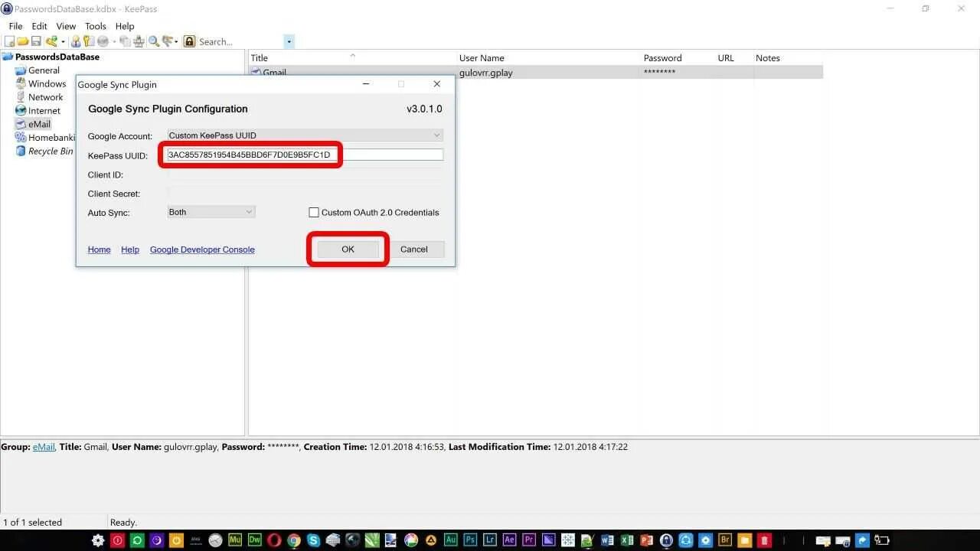Click the quick Search input box
980x551 pixels.
(240, 41)
